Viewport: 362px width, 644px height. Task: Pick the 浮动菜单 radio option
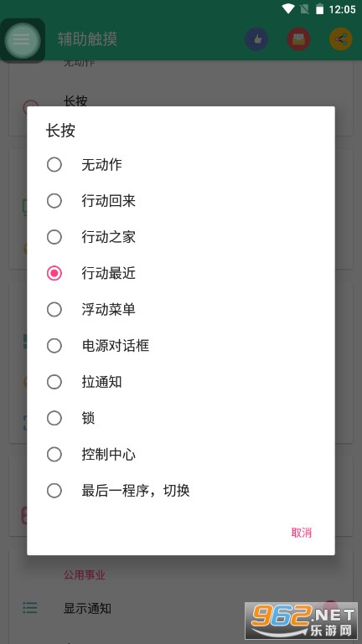click(181, 309)
